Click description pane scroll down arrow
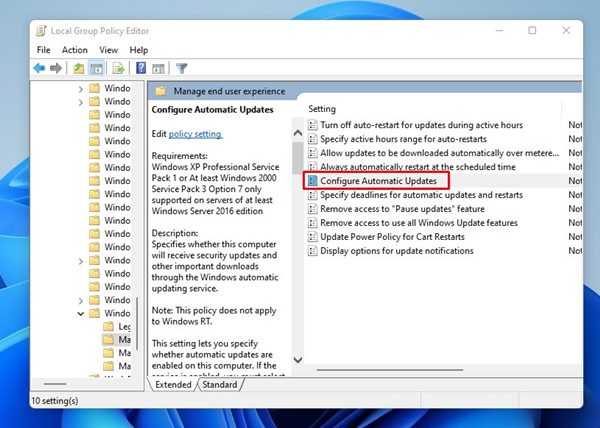 pos(298,360)
